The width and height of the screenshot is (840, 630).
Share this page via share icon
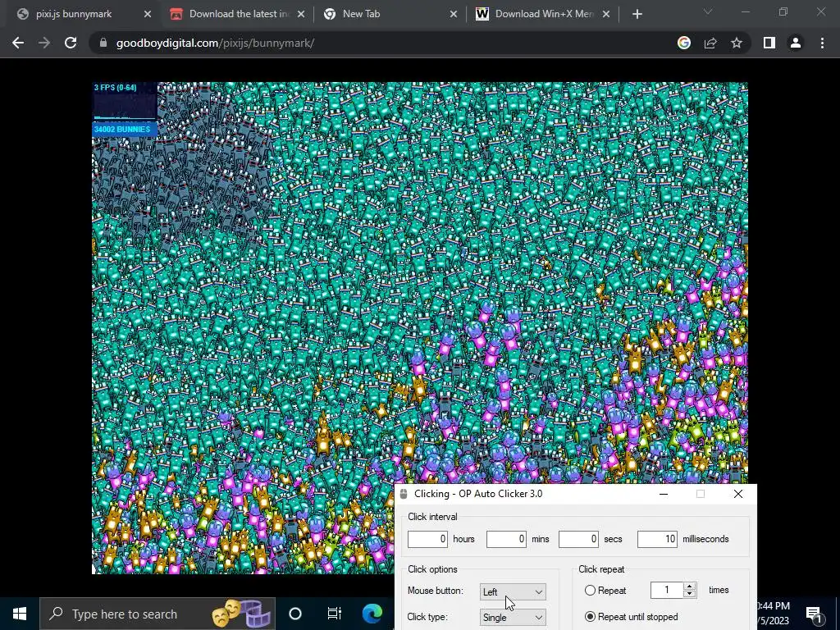tap(710, 43)
